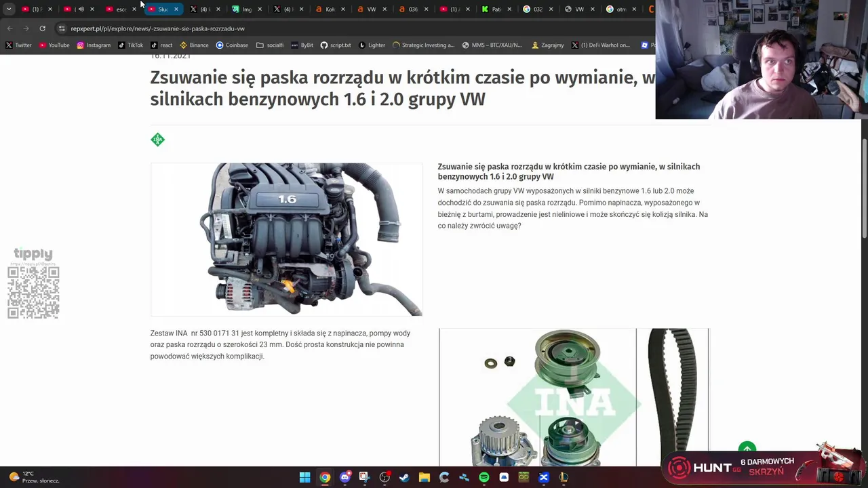Open the Zagrajmy bookmark
Screen dimensions: 868x488
pyautogui.click(x=548, y=45)
